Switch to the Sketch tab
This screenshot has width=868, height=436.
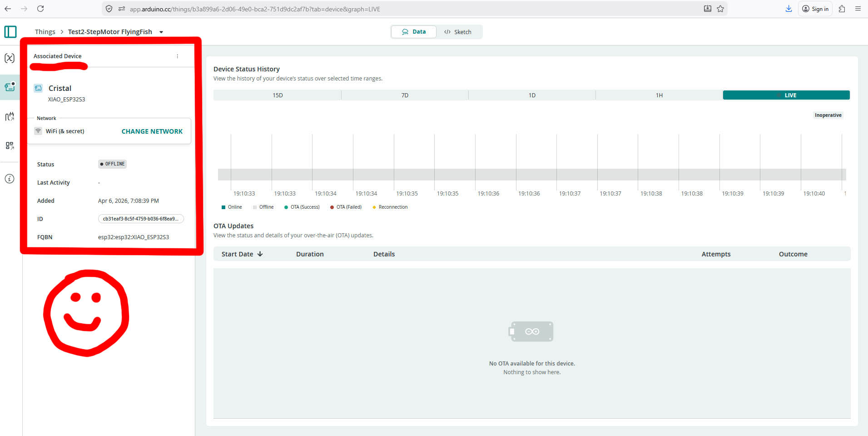click(458, 32)
